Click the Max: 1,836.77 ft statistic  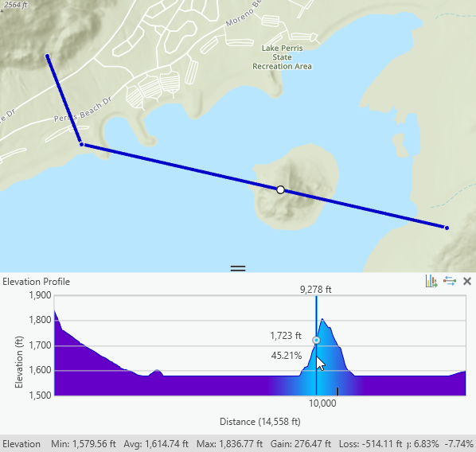[x=229, y=444]
